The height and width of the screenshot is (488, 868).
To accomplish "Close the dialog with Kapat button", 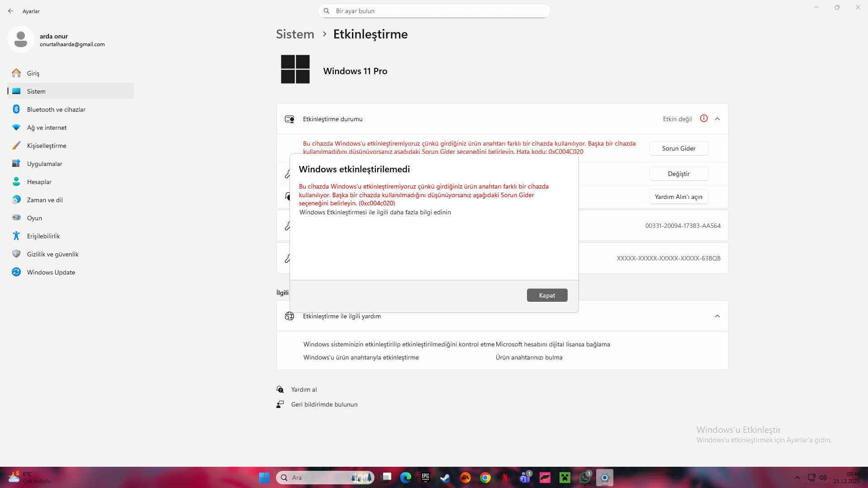I will pyautogui.click(x=547, y=295).
